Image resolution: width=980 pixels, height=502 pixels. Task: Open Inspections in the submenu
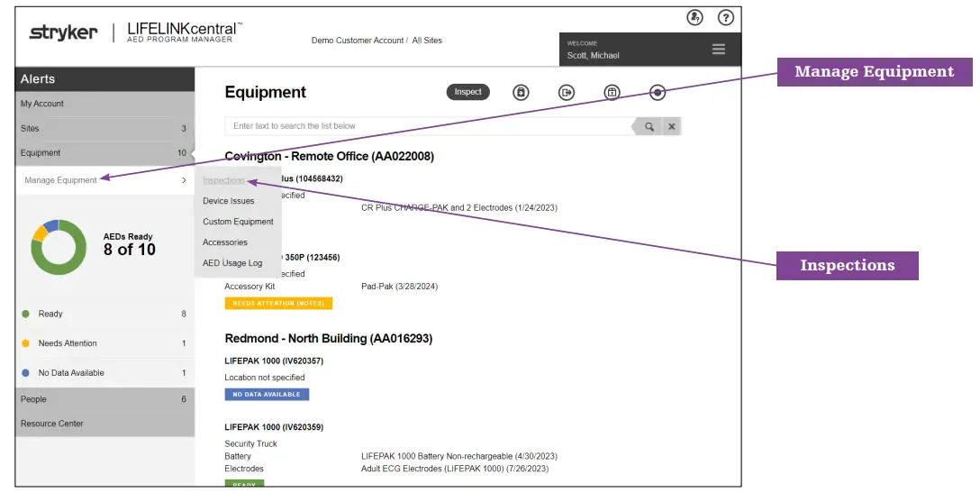tap(223, 180)
